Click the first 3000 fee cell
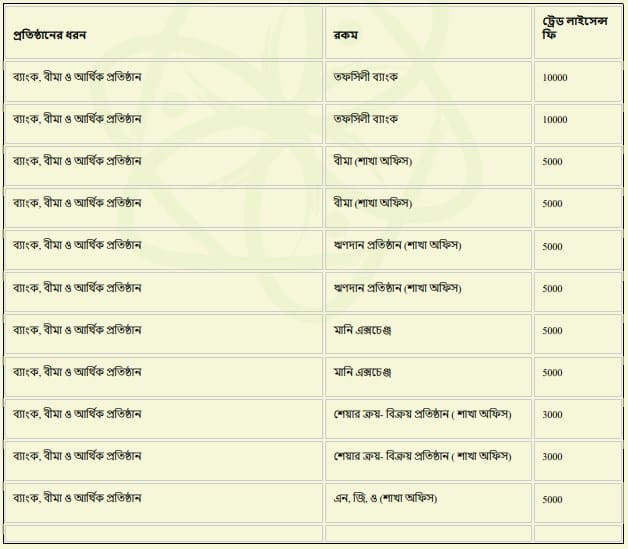Viewport: 628px width, 549px height. (552, 415)
